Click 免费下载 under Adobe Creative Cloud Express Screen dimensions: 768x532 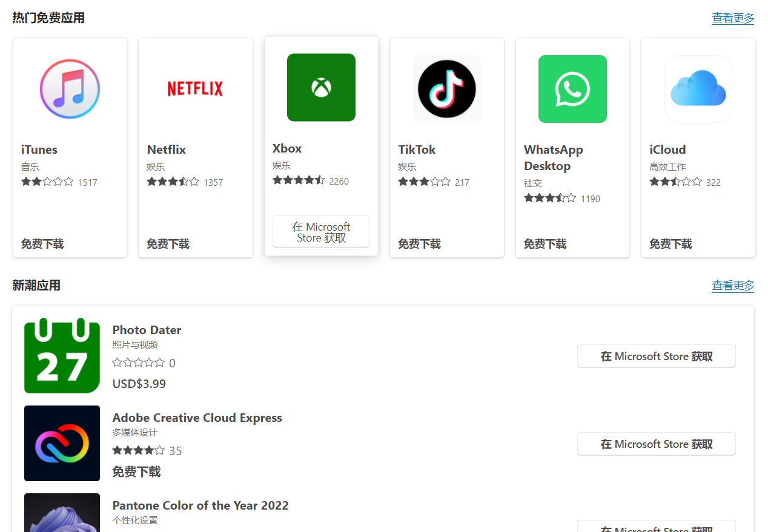(136, 472)
